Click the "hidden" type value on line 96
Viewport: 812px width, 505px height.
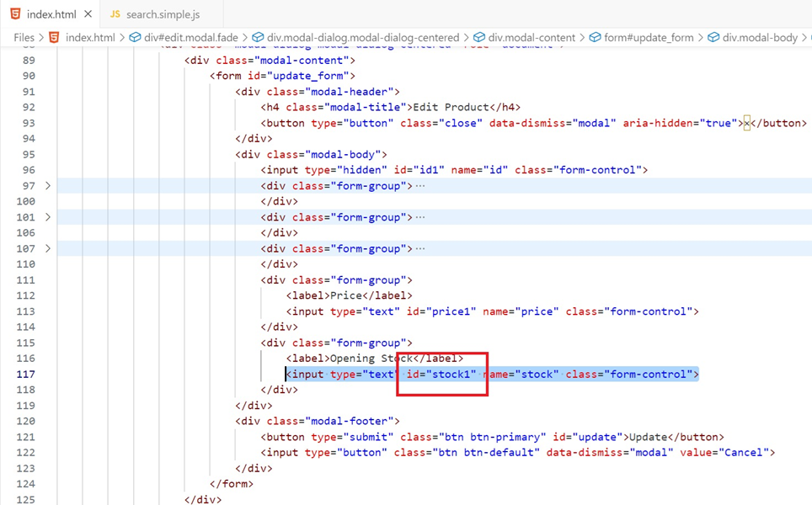pos(362,170)
